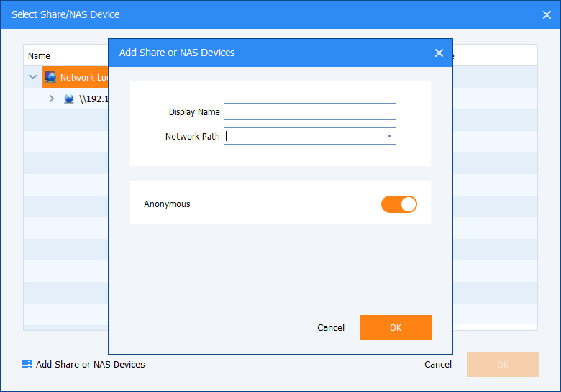Click the Add Share or NAS Devices link text
The width and height of the screenshot is (561, 392).
point(91,365)
